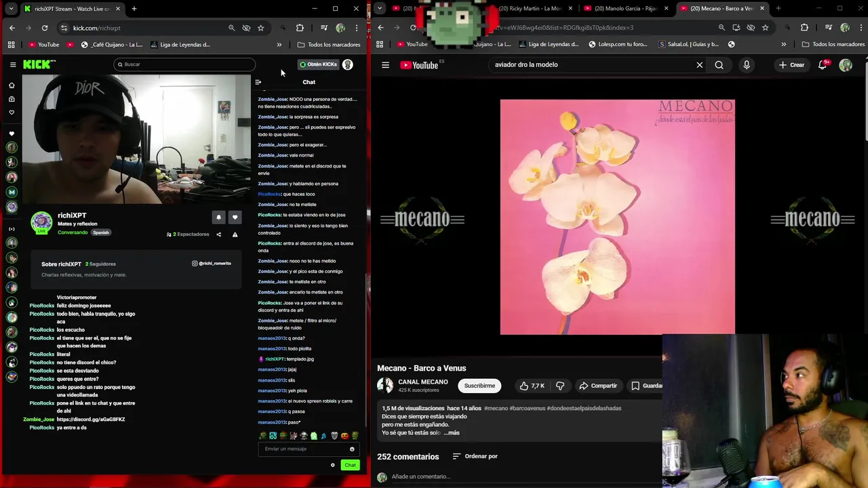Open _Café Quijano bookmark in Kick window

(111, 45)
